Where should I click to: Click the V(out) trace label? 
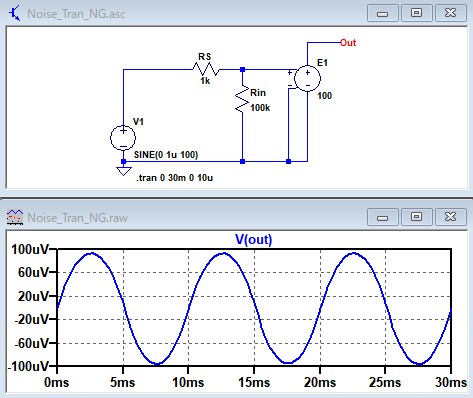tap(254, 239)
